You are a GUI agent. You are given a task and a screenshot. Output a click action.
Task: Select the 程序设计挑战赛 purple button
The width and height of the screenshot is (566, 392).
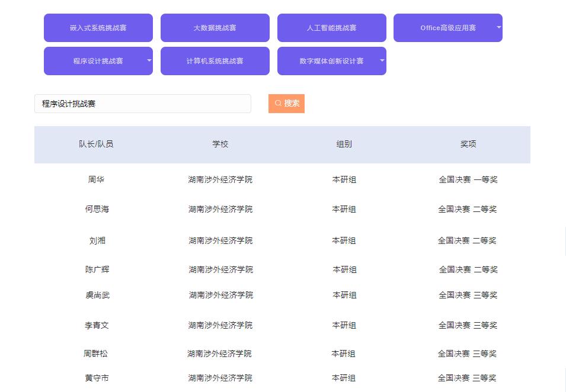98,61
